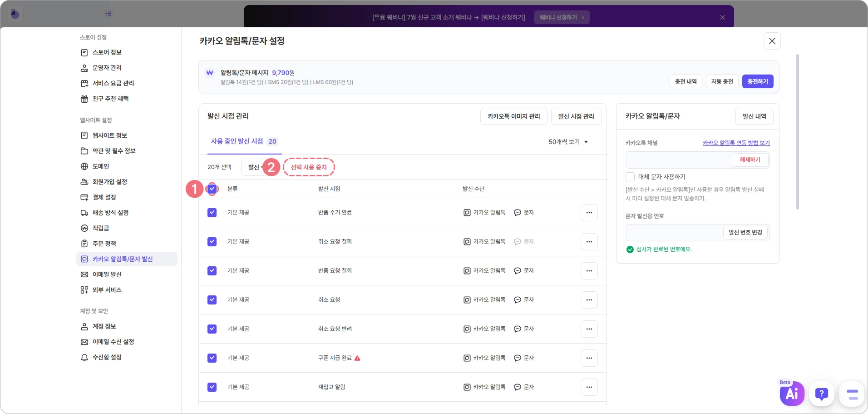Open more options for 취소 요청 철회 row
The width and height of the screenshot is (868, 414).
click(589, 242)
